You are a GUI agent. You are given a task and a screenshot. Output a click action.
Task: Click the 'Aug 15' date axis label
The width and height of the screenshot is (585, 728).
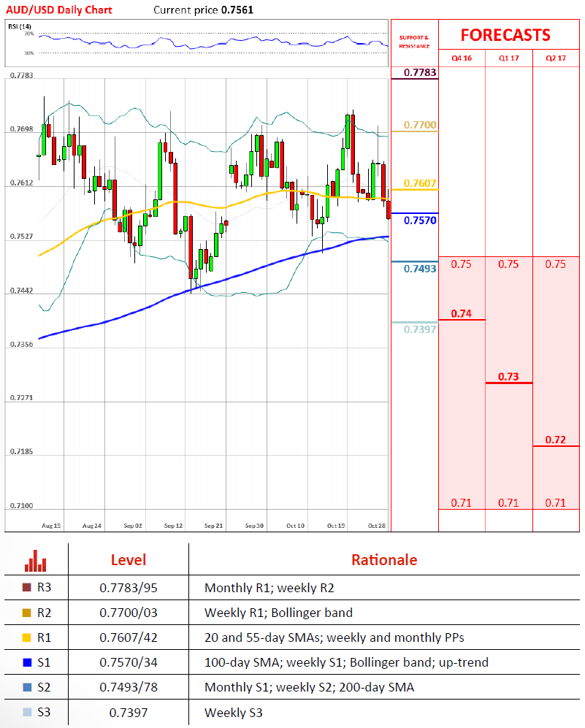(51, 526)
